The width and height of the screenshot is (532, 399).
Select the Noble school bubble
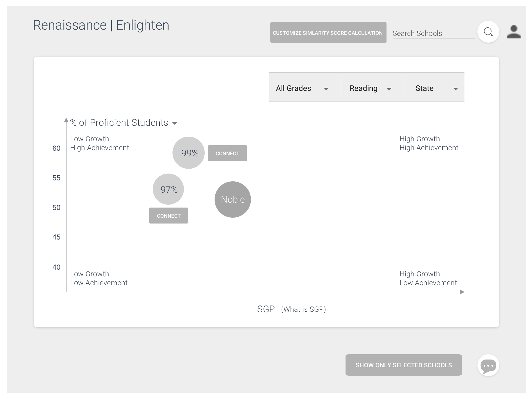[x=233, y=199]
